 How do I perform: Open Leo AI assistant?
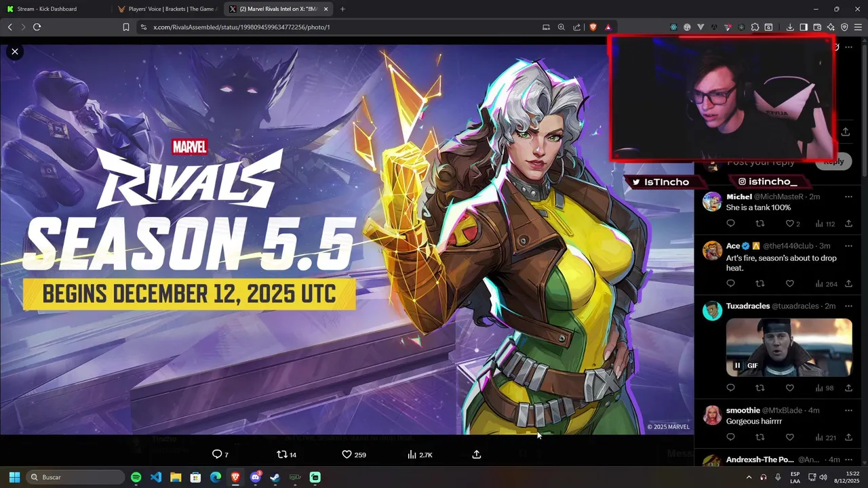pos(831,27)
